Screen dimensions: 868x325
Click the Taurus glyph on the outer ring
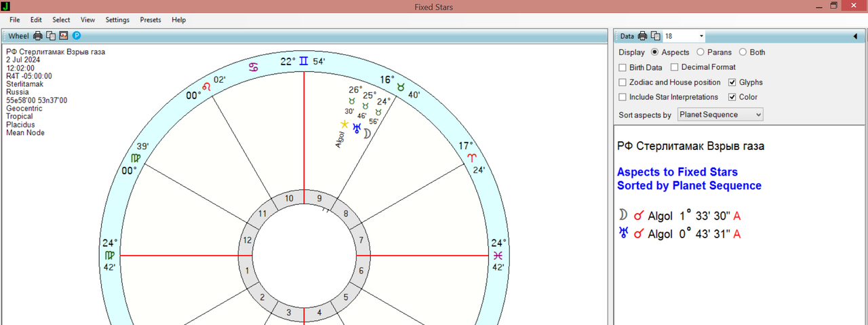coord(401,88)
